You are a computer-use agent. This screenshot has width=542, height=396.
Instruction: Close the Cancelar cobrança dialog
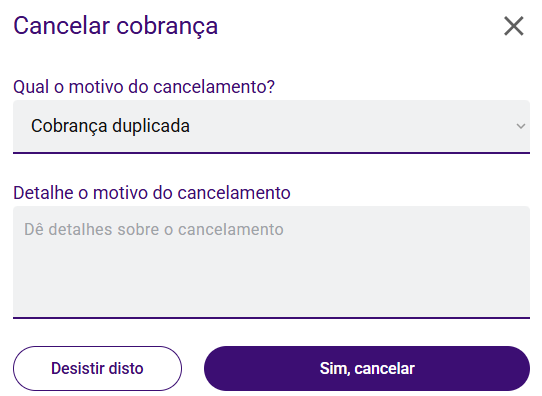coord(514,26)
